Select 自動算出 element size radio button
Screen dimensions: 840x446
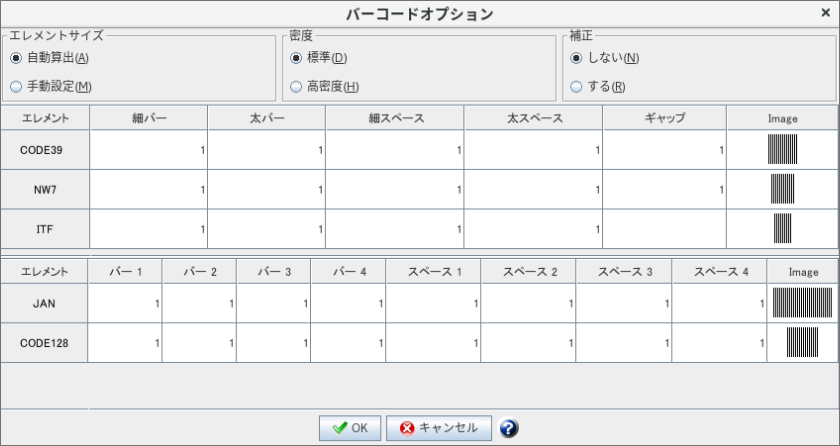coord(16,58)
